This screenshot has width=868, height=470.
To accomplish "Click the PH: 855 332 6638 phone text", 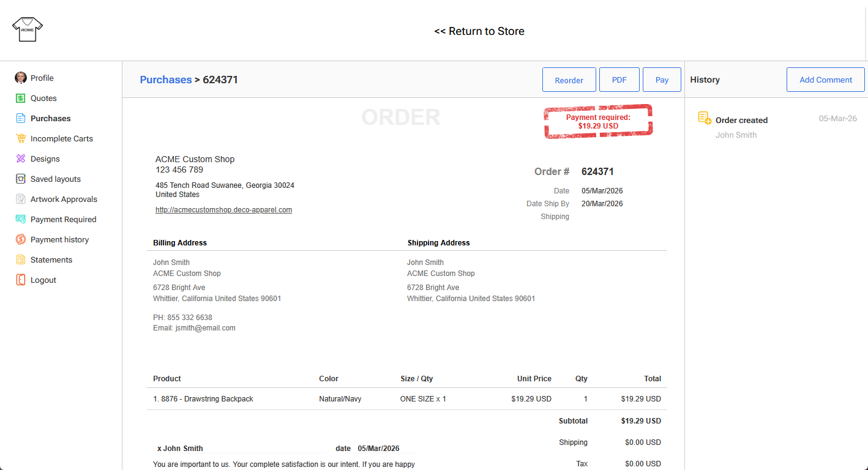I will pos(182,318).
